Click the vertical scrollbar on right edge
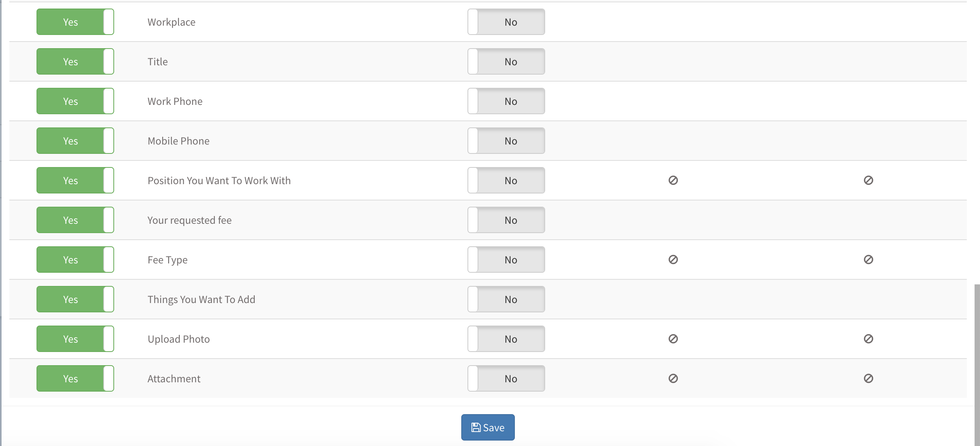This screenshot has height=446, width=980. [977, 365]
